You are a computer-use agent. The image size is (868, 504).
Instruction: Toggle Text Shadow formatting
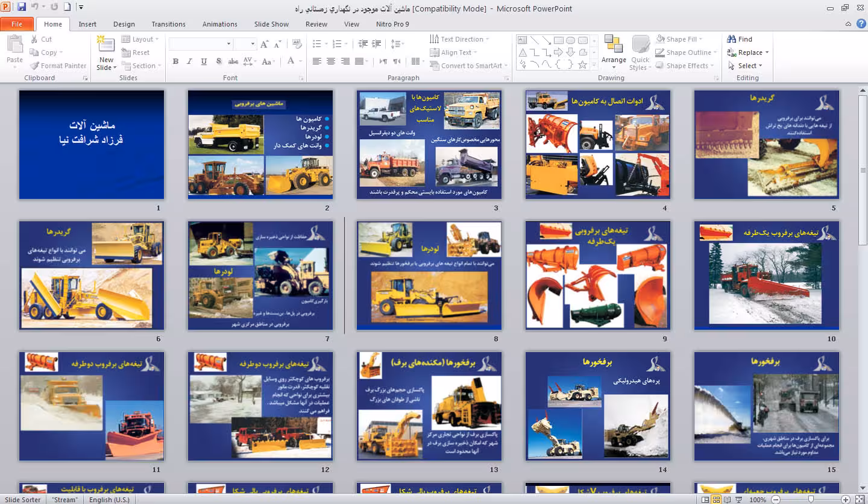(x=218, y=61)
